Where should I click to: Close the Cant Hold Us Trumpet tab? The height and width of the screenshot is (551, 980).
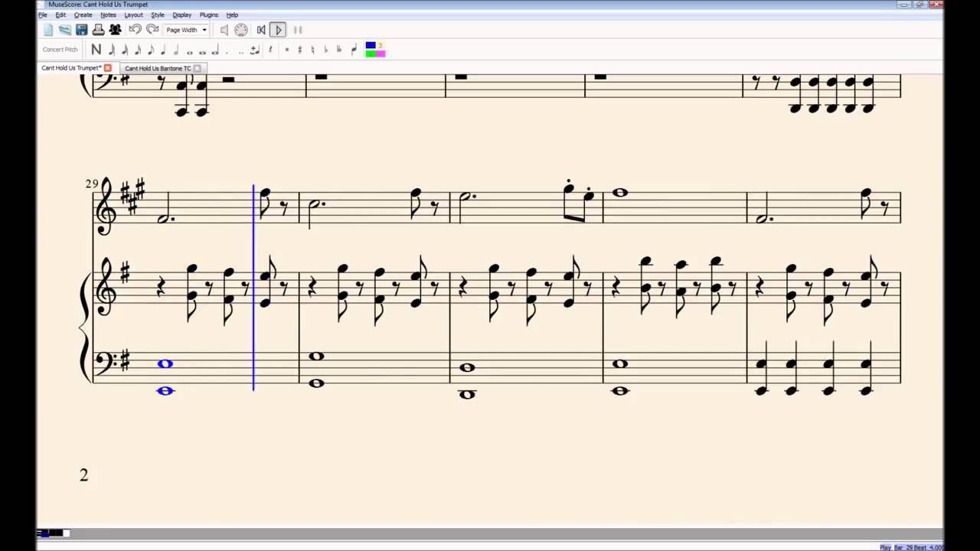[x=107, y=68]
